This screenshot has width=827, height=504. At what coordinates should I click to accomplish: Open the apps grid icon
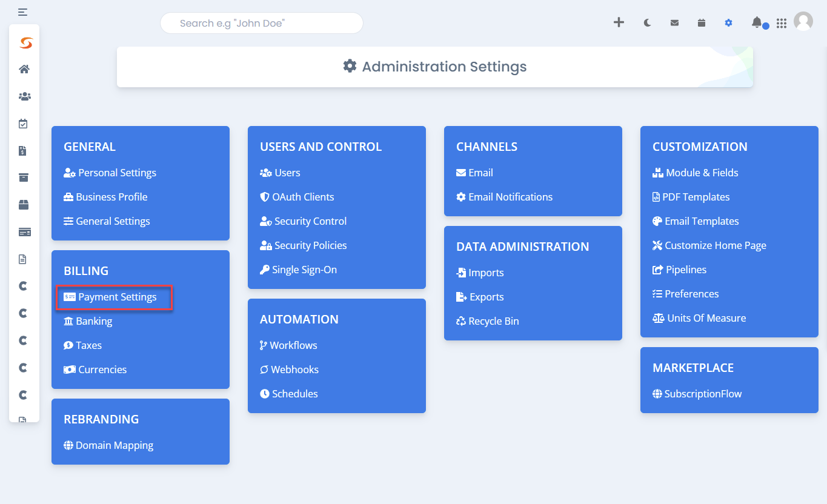(781, 22)
